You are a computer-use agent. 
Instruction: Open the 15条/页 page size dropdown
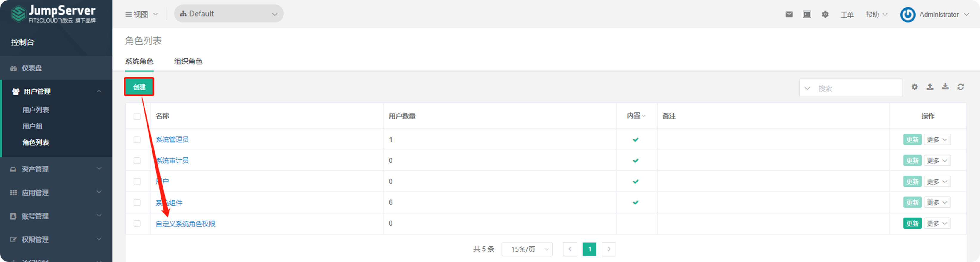pyautogui.click(x=527, y=249)
